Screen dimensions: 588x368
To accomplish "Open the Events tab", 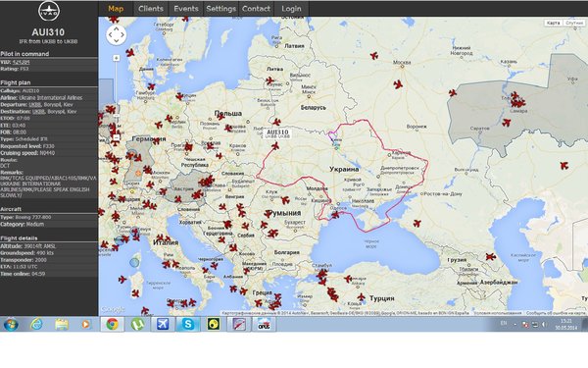I will coord(186,9).
